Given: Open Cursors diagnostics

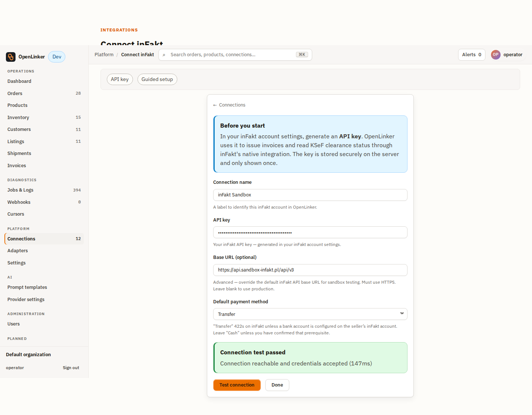Looking at the screenshot, I should pos(44,214).
